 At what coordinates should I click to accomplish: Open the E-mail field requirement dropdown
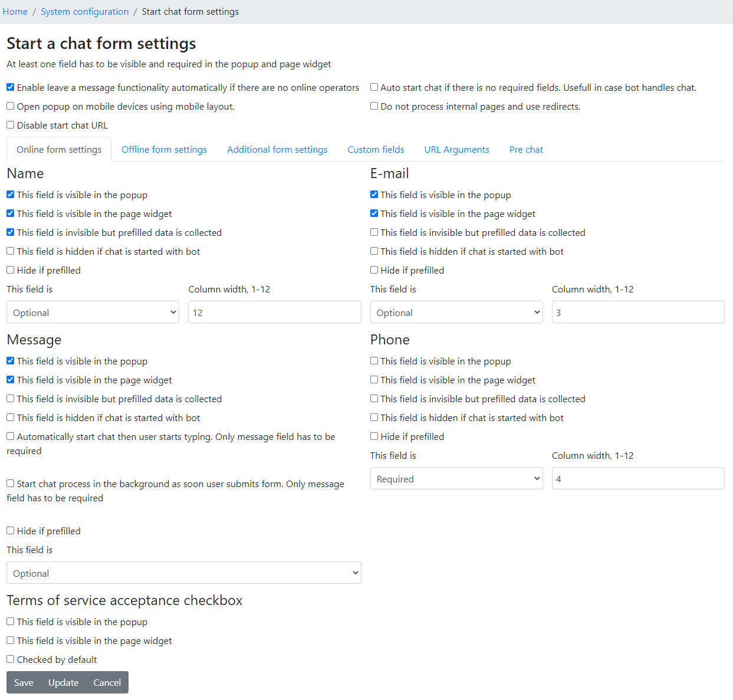[x=456, y=313]
